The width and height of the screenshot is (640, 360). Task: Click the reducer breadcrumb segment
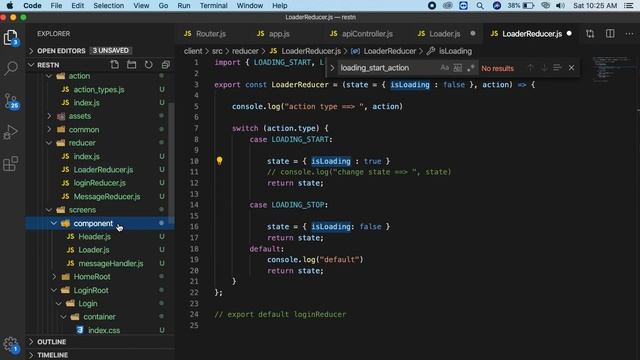pos(245,51)
